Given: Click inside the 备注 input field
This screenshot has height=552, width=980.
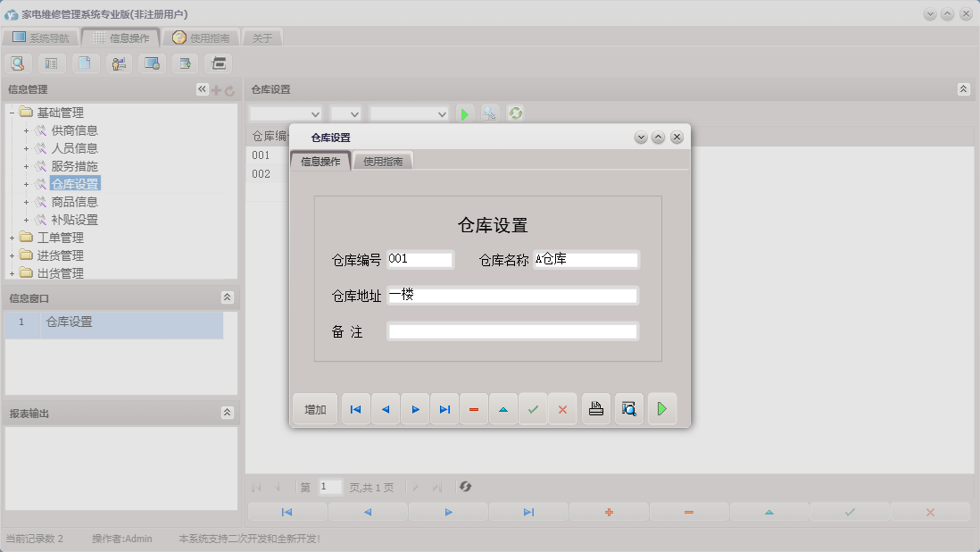Looking at the screenshot, I should 512,330.
